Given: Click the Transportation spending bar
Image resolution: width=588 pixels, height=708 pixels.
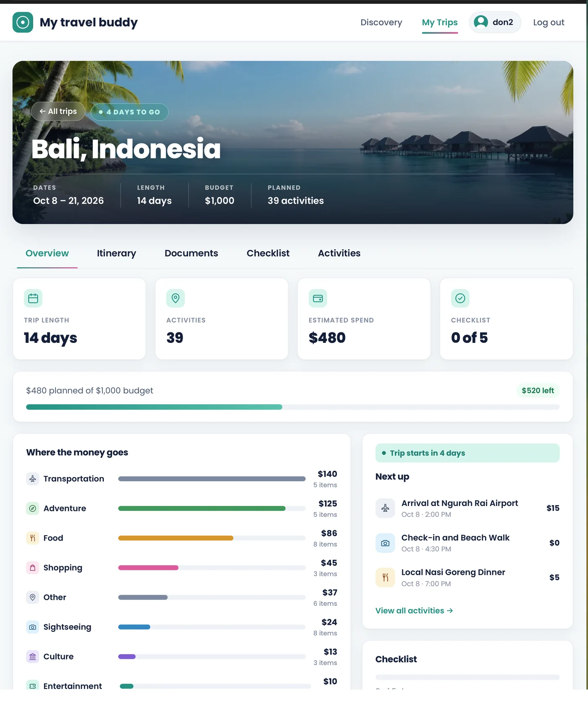Looking at the screenshot, I should pyautogui.click(x=212, y=479).
